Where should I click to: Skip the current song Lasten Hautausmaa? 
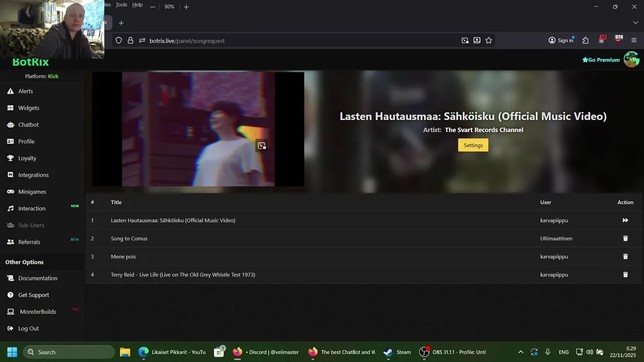coord(625,220)
